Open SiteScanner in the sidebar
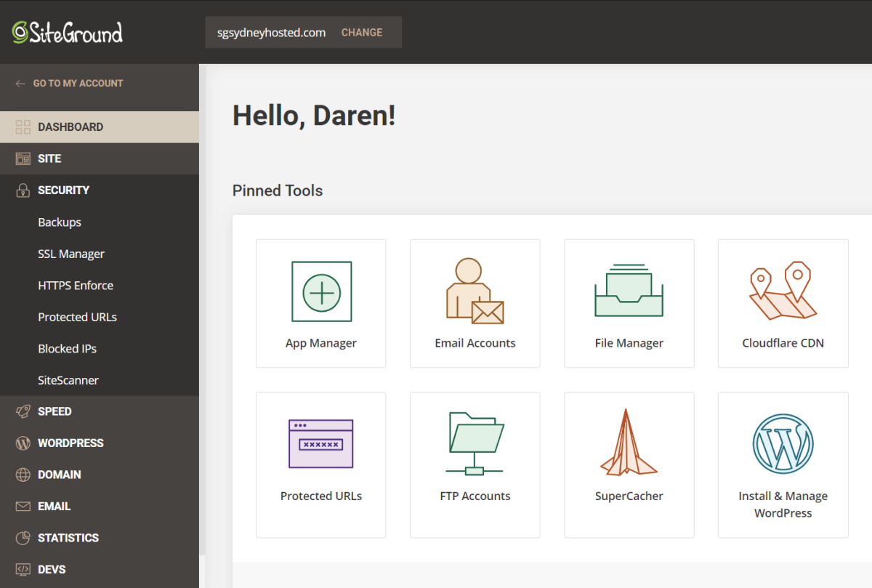The height and width of the screenshot is (588, 872). 68,380
